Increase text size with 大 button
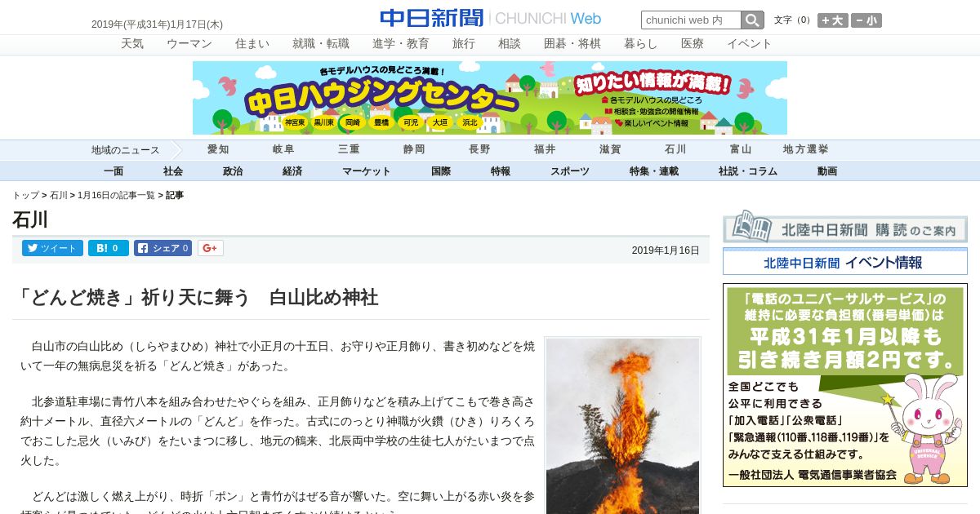 [833, 20]
